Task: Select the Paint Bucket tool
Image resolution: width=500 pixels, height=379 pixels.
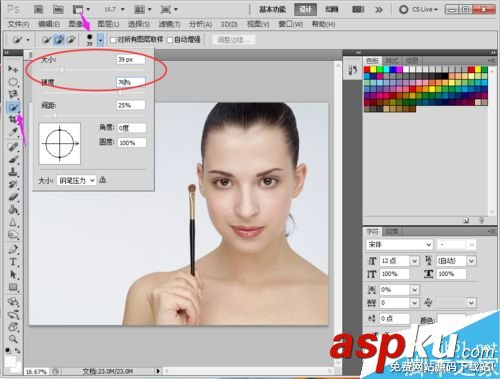Action: click(13, 210)
